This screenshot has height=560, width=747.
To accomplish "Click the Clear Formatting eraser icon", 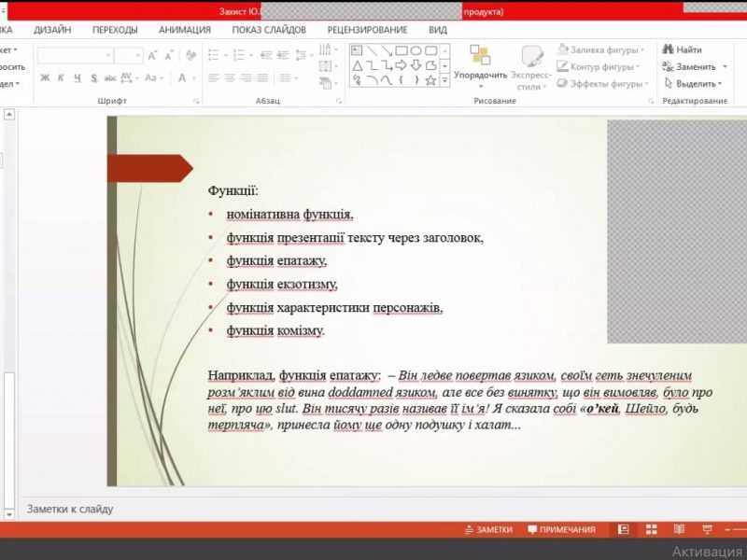I will pyautogui.click(x=191, y=56).
